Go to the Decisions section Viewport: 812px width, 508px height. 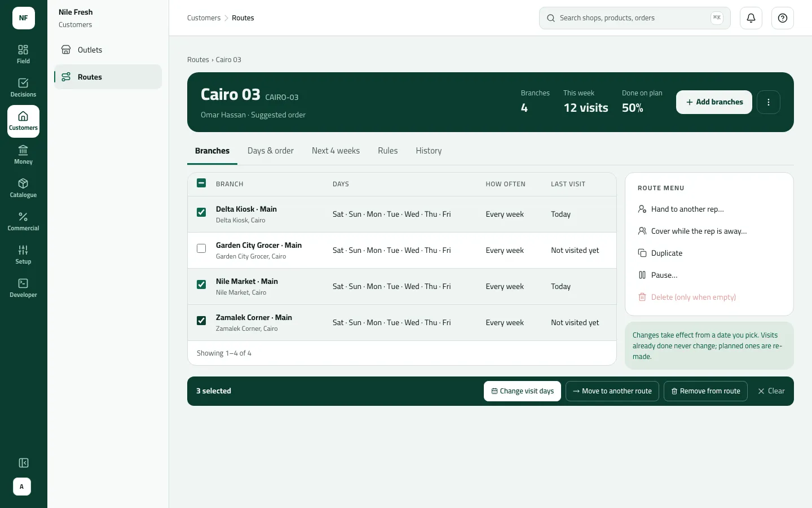(23, 88)
